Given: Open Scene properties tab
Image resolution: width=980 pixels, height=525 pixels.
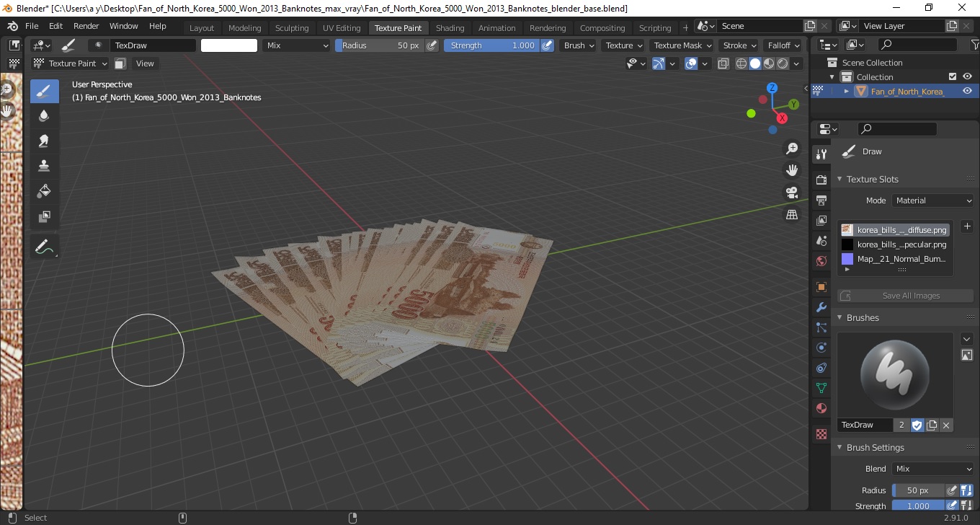Looking at the screenshot, I should click(x=821, y=241).
